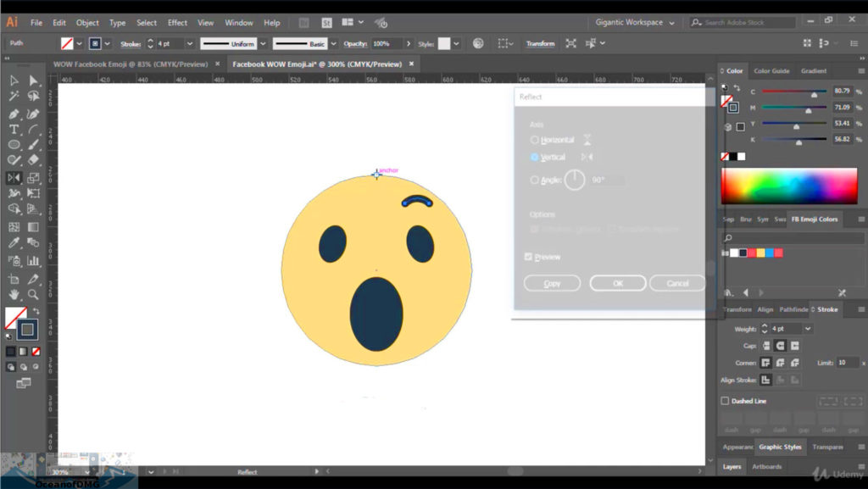Screen dimensions: 868x489
Task: Select the Blend tool
Action: tap(33, 242)
